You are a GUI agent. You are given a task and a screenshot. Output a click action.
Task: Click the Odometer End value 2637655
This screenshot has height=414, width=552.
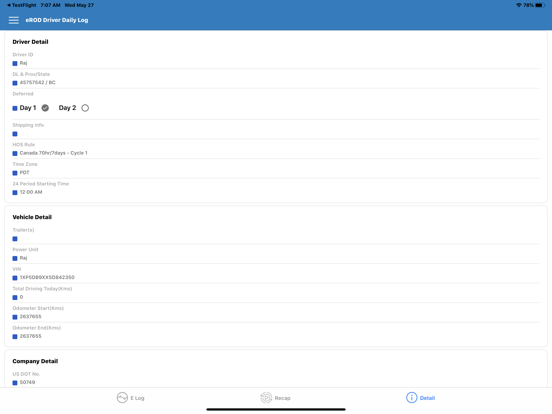point(31,336)
